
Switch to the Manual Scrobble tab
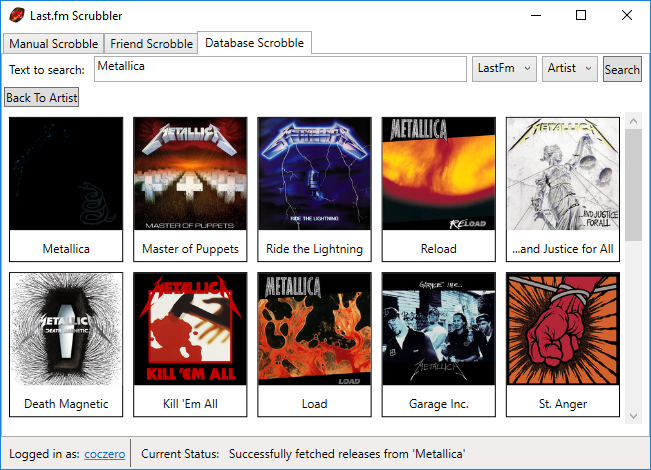pyautogui.click(x=54, y=44)
